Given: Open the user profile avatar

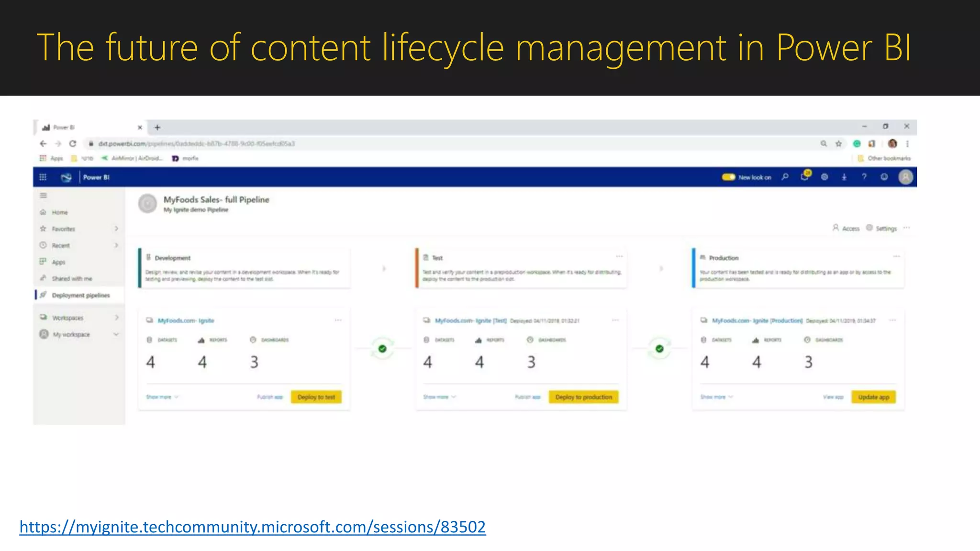Looking at the screenshot, I should (x=905, y=177).
